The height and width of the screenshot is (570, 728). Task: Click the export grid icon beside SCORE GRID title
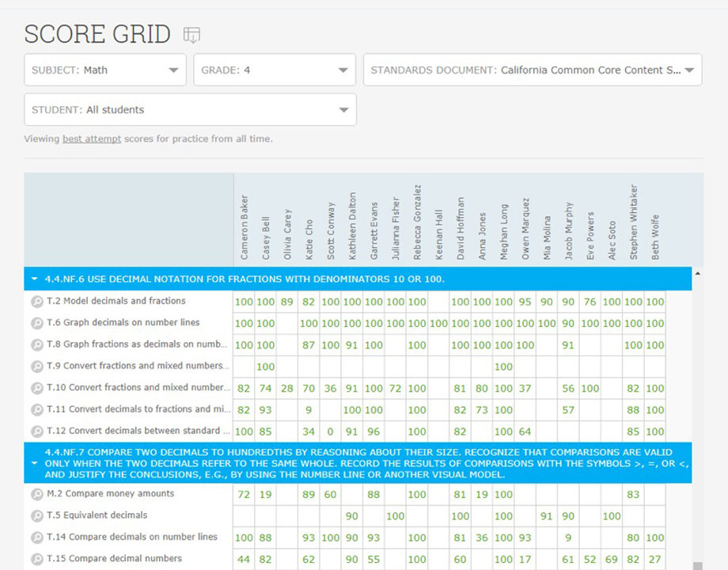point(190,34)
